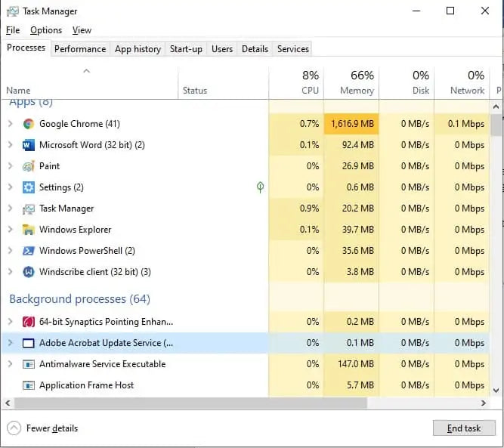Click the vertical scrollbar down arrow

[496, 391]
